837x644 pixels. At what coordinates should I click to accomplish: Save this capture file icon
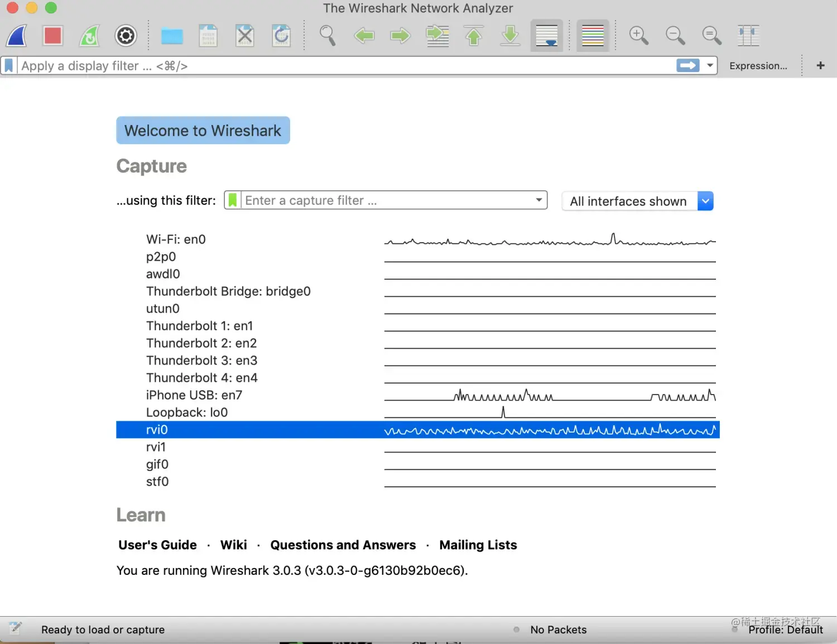click(x=209, y=36)
